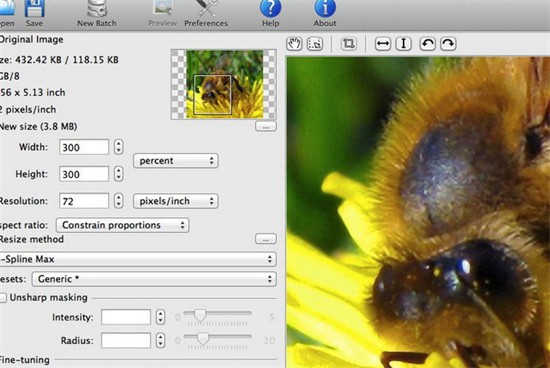This screenshot has width=550, height=368.
Task: Click the Resolution stepper arrows
Action: 119,201
